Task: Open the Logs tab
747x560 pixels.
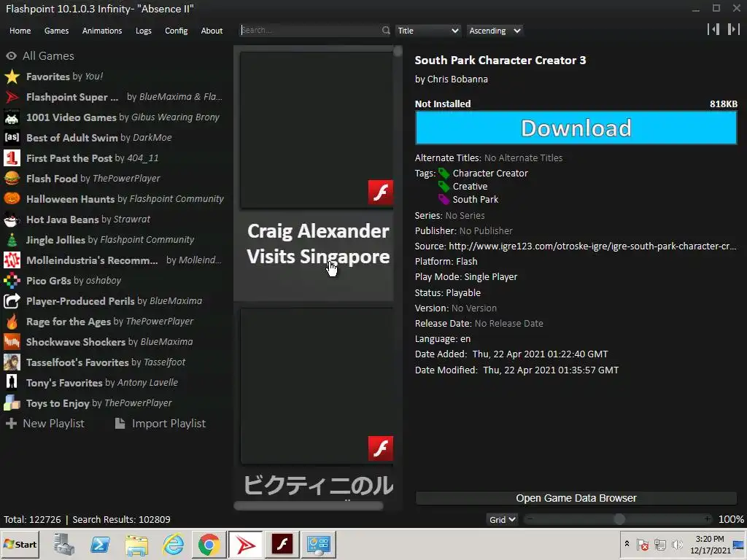Action: (144, 31)
